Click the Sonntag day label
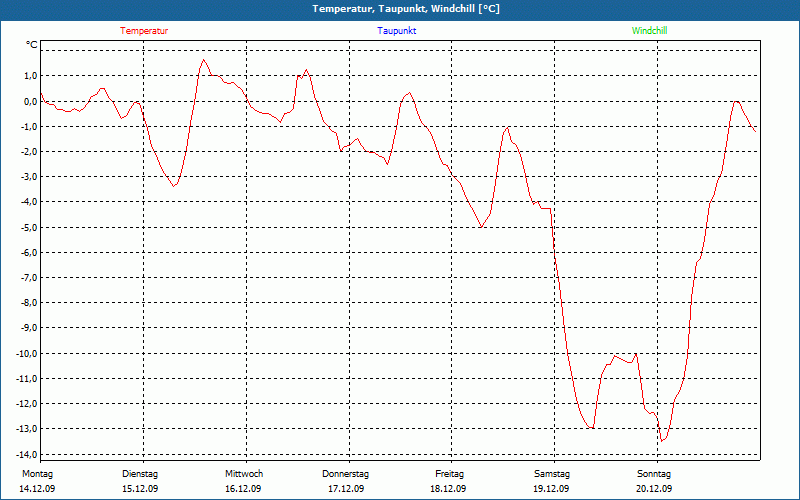The image size is (800, 500). coord(654,474)
